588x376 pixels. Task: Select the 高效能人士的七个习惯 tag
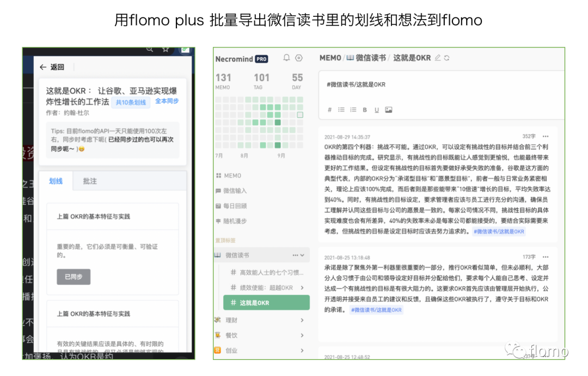tap(267, 272)
